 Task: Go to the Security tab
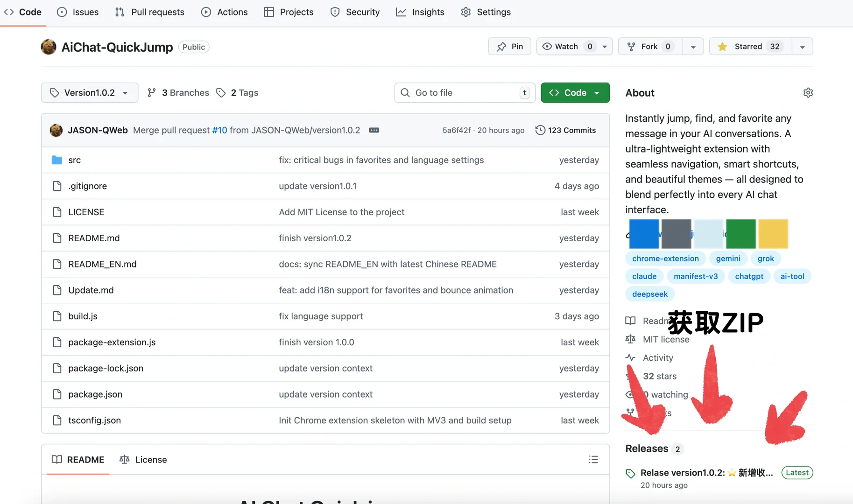point(355,12)
